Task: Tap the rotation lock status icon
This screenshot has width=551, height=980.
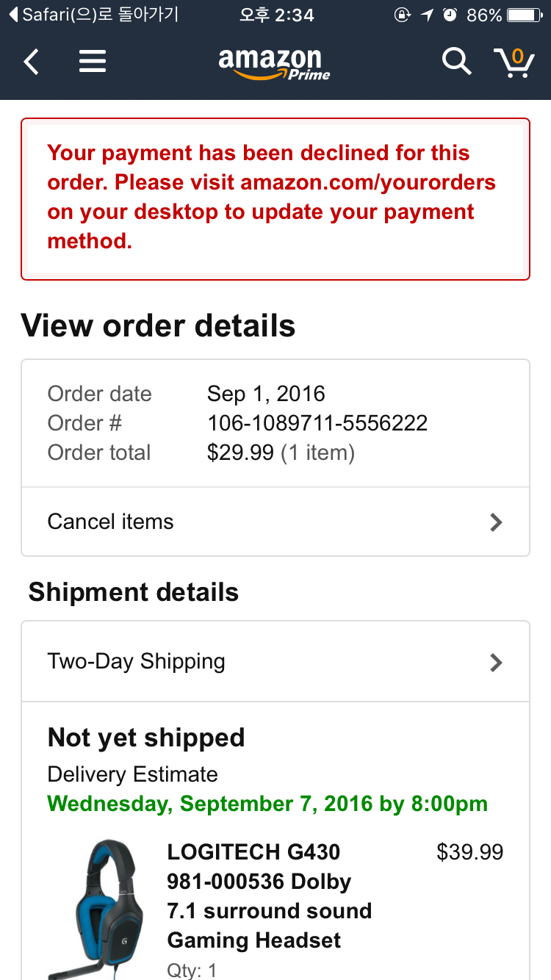Action: (402, 15)
